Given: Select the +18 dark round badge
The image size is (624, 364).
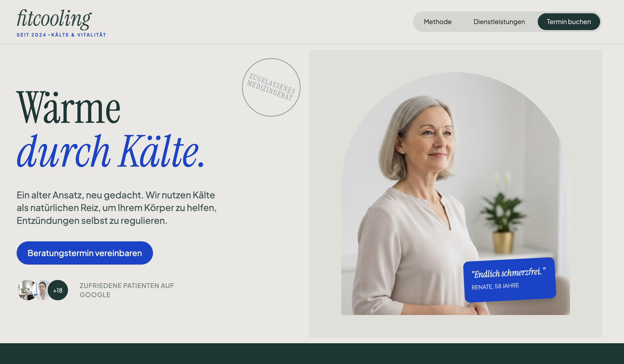Looking at the screenshot, I should point(58,290).
